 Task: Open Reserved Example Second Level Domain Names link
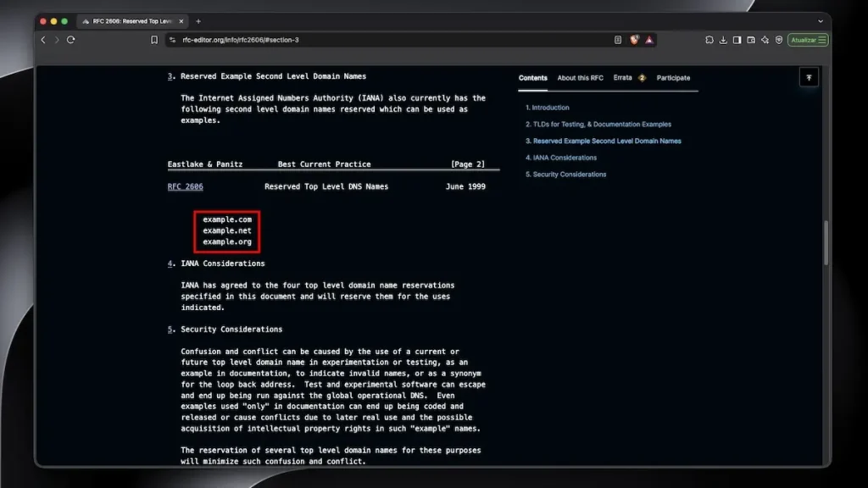603,141
